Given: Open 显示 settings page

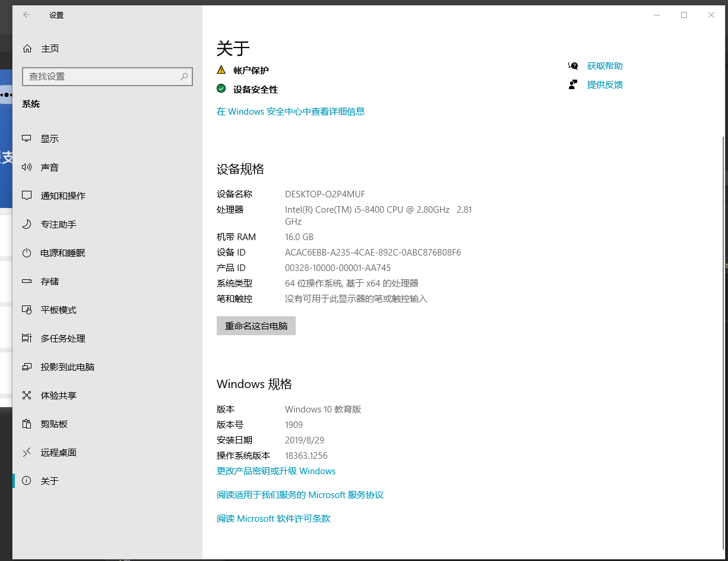Looking at the screenshot, I should coord(107,138).
